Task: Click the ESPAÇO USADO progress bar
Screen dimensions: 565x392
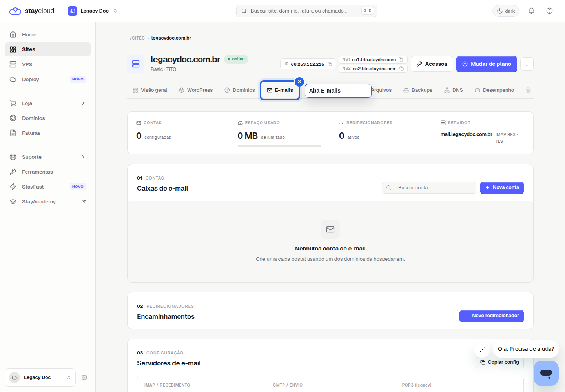Action: [279, 146]
